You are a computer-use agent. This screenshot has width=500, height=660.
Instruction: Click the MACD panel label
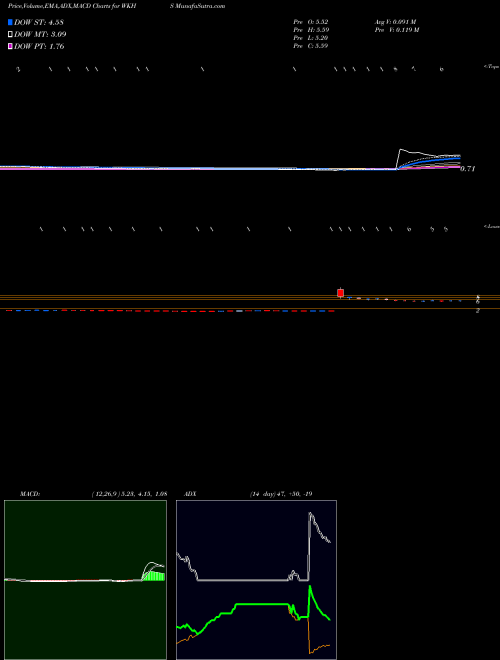tap(29, 494)
